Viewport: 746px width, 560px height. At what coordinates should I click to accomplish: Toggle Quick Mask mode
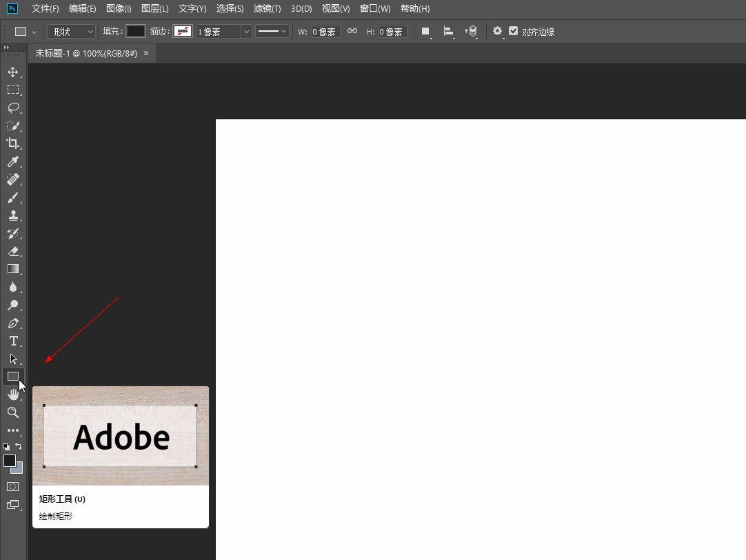13,487
